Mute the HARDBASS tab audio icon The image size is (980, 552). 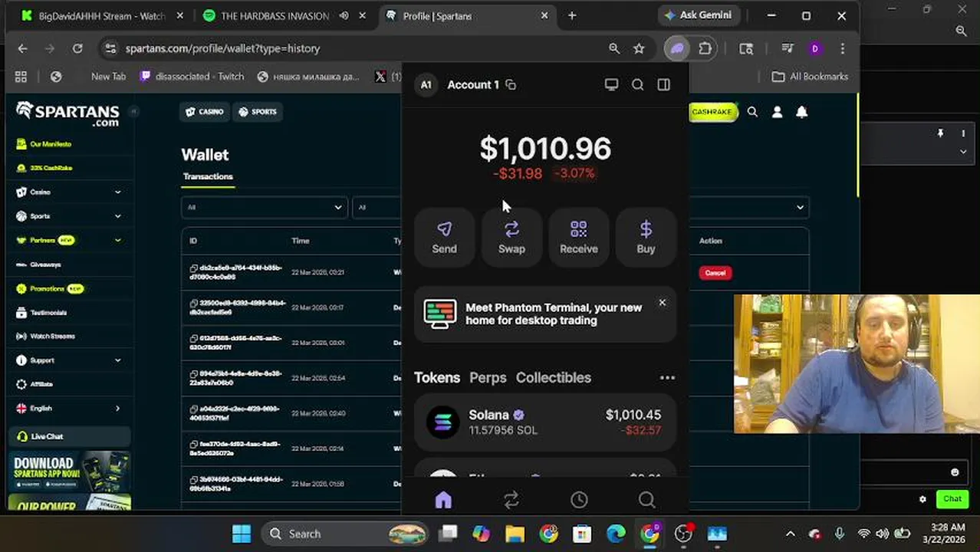point(344,16)
